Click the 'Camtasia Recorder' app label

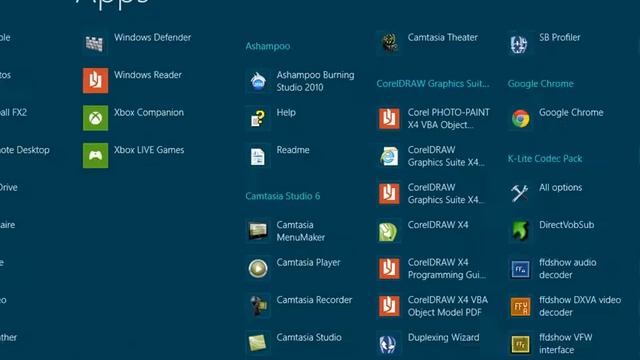tap(314, 300)
